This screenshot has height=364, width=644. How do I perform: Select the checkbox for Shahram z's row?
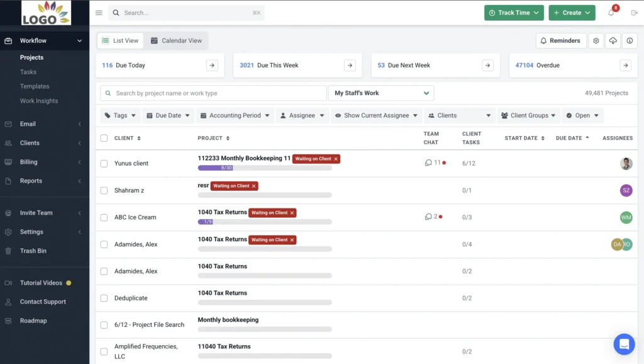(104, 190)
